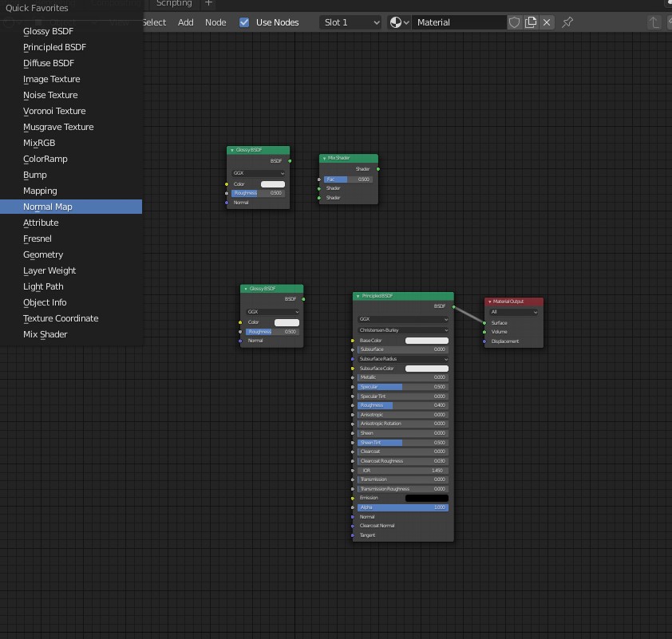Click the Subsurface Color swatch
672x639 pixels.
pos(427,369)
